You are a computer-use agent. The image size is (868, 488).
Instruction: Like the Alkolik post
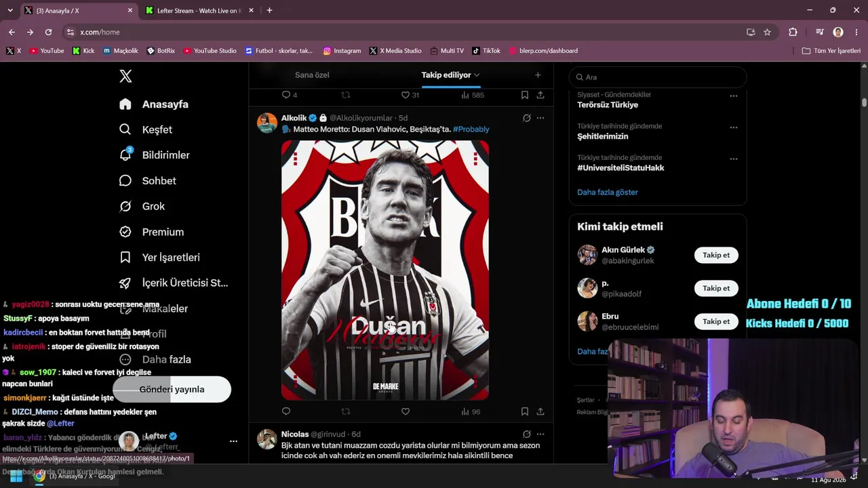pos(406,411)
